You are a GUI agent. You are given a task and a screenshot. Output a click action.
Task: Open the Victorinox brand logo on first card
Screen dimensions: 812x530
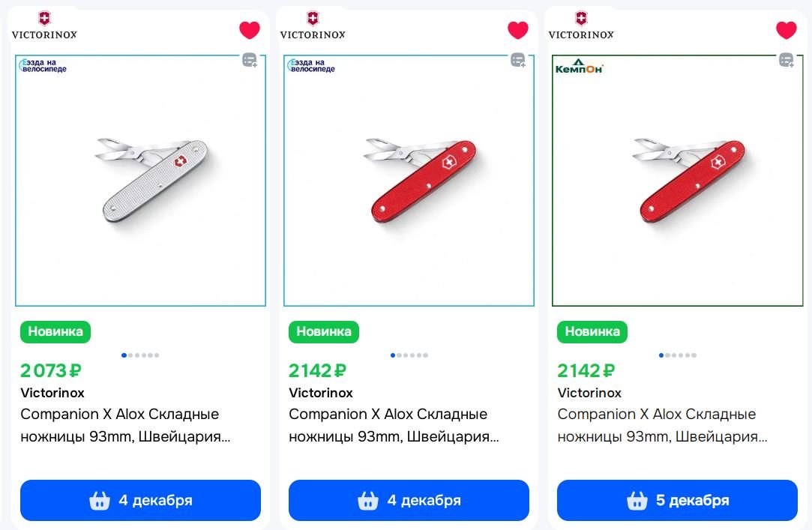pyautogui.click(x=44, y=25)
